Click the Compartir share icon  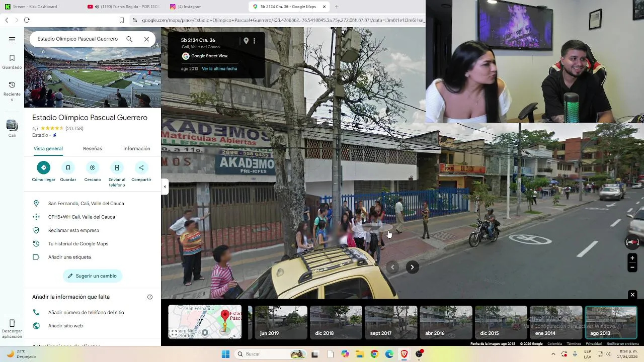pos(141,167)
